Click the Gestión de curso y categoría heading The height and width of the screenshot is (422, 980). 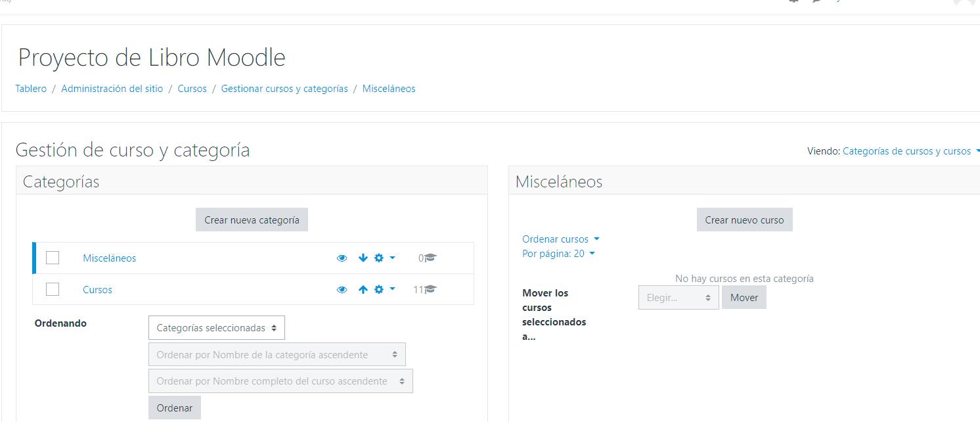133,150
